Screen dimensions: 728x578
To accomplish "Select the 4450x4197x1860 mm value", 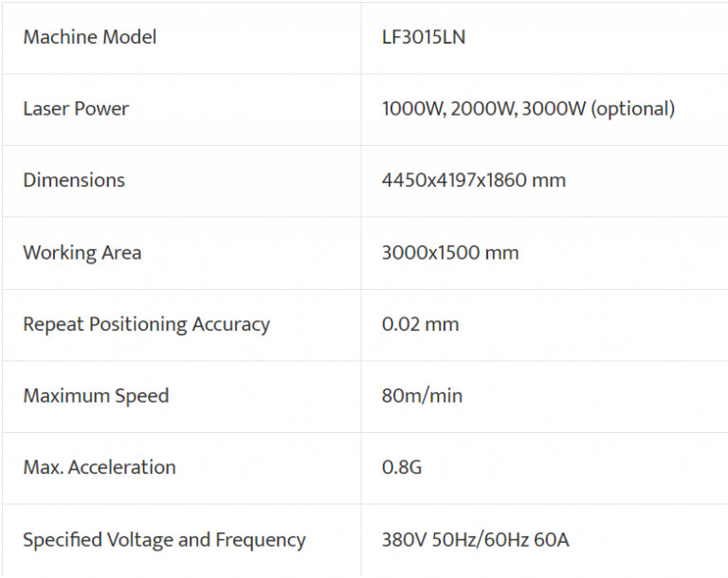I will pos(474,180).
